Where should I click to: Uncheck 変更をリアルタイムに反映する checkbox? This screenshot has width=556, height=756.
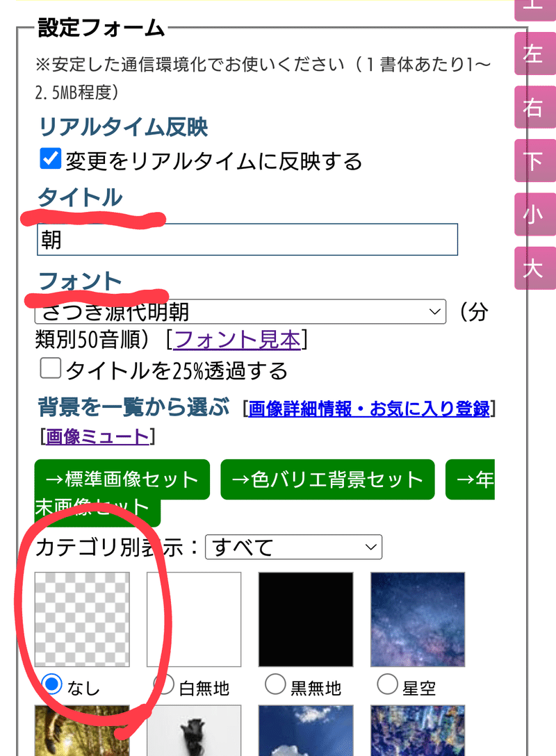click(x=50, y=158)
